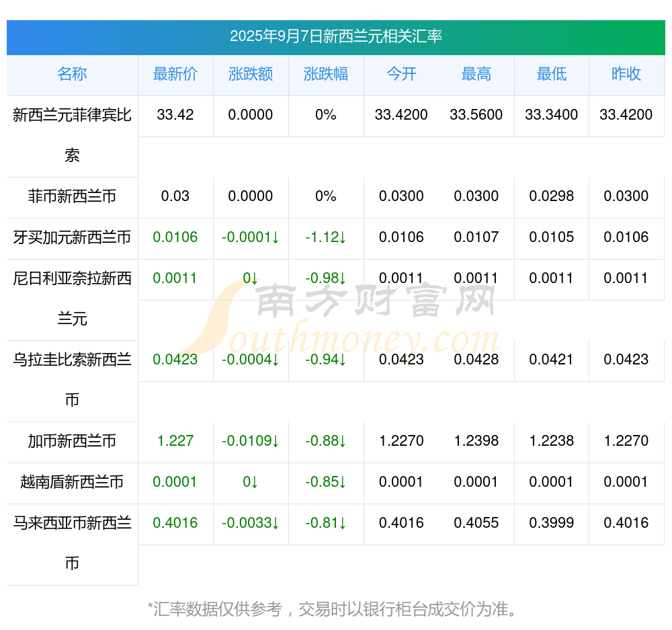The height and width of the screenshot is (630, 672).
Task: Click green latest price 1.227
Action: tap(175, 441)
